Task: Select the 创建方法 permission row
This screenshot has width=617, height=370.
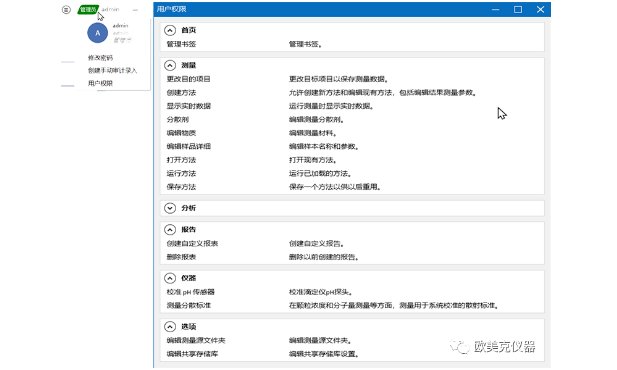Action: coord(352,93)
